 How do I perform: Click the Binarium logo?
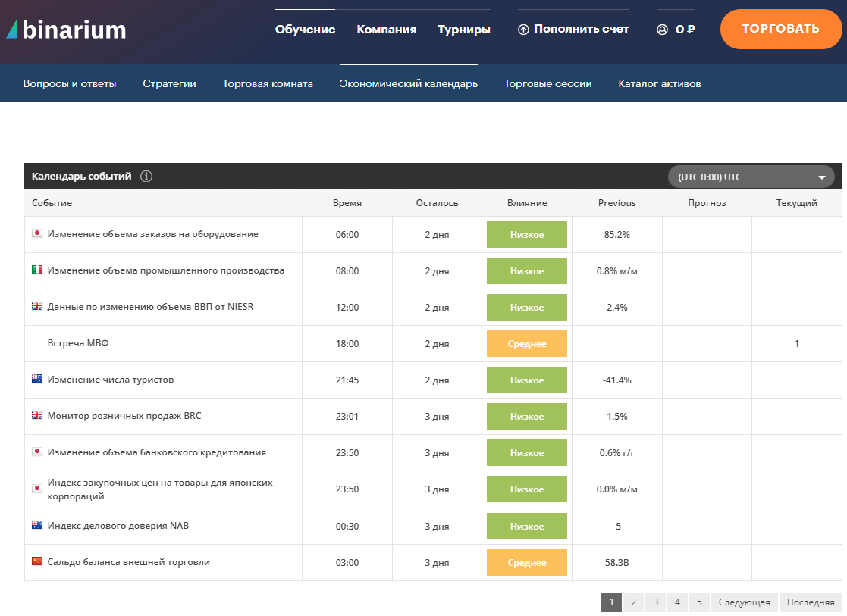(x=67, y=30)
